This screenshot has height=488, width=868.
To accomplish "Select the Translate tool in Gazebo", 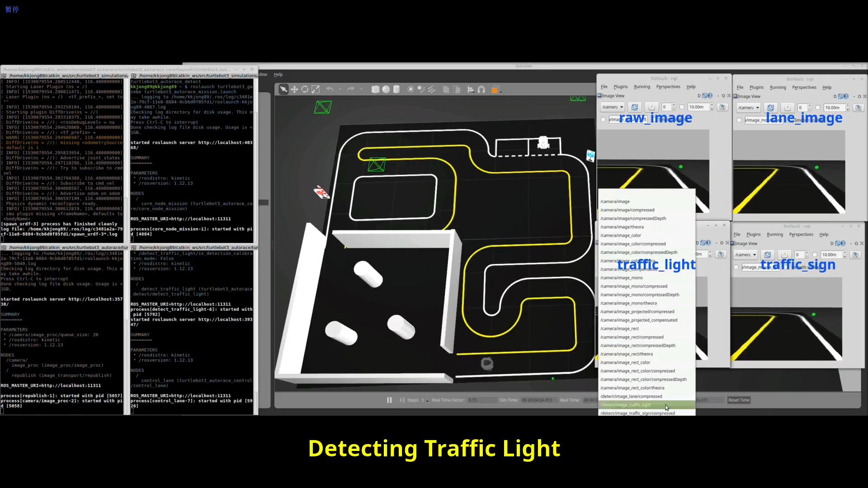I will [x=295, y=89].
